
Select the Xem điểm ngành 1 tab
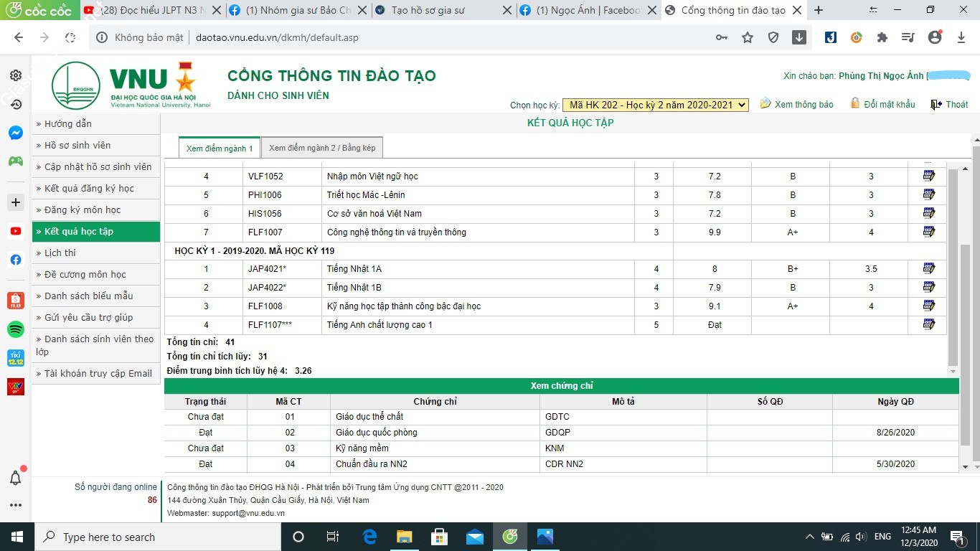pos(220,149)
